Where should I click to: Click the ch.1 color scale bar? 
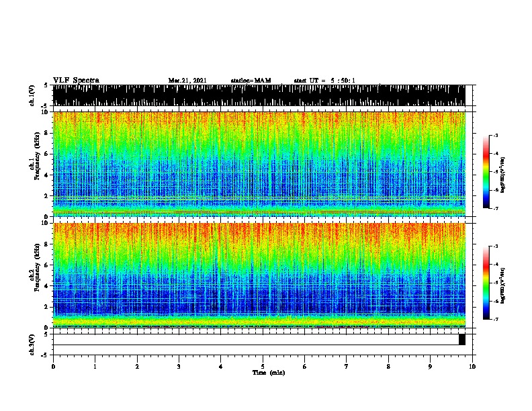(x=486, y=172)
